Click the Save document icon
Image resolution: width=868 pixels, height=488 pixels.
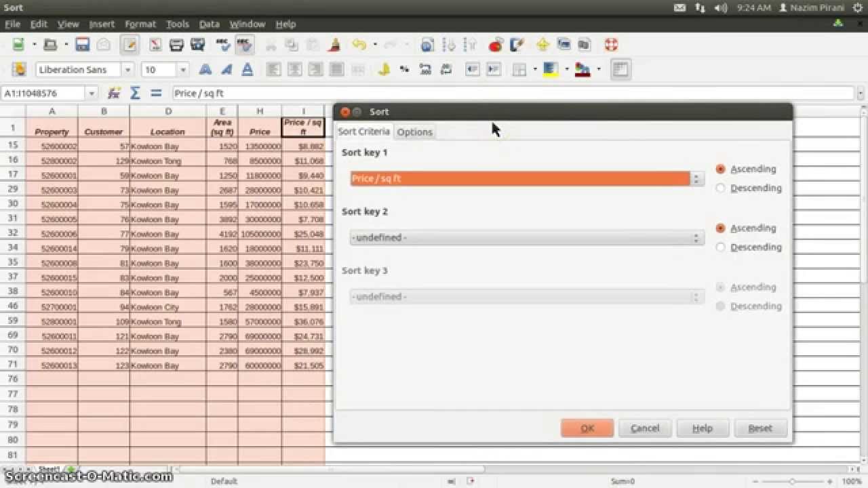pyautogui.click(x=83, y=45)
